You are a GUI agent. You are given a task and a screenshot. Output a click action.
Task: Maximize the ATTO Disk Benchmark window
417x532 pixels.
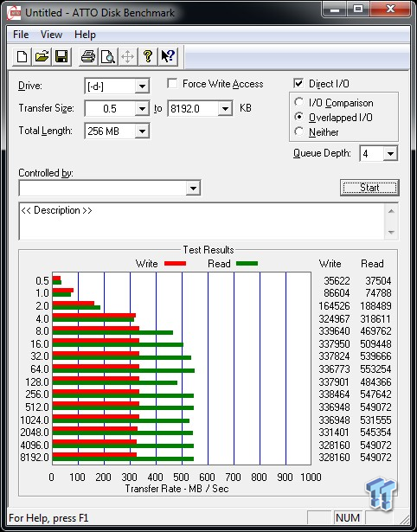pyautogui.click(x=358, y=10)
